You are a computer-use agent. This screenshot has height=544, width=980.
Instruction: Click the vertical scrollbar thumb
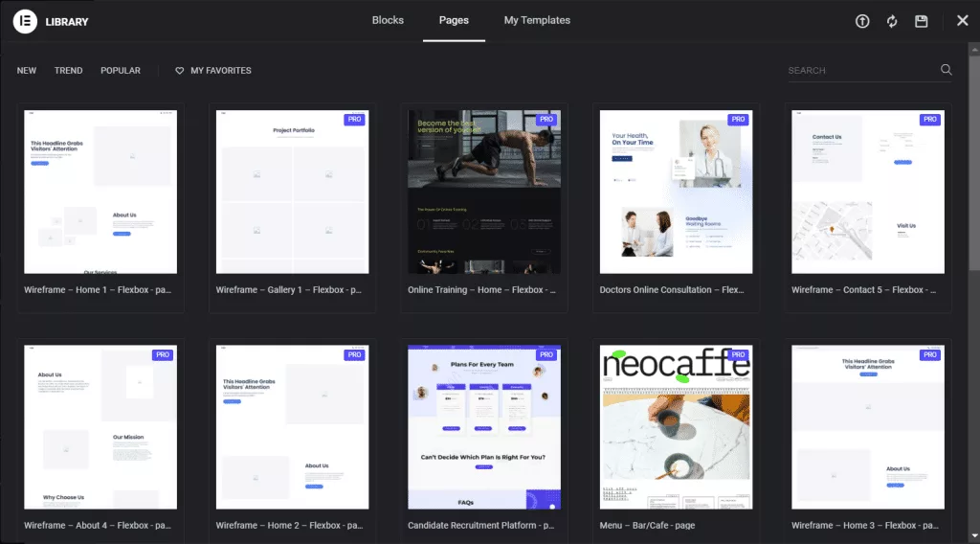[974, 163]
